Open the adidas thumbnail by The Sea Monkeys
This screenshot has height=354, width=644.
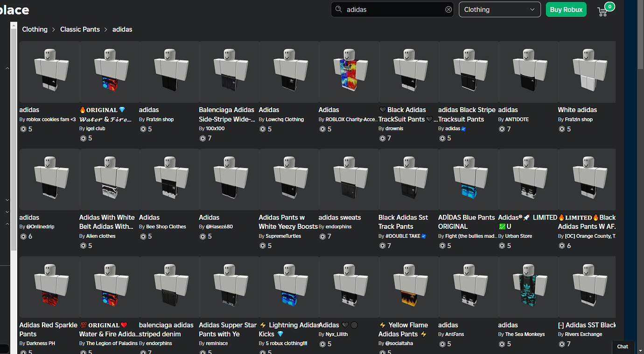[528, 287]
